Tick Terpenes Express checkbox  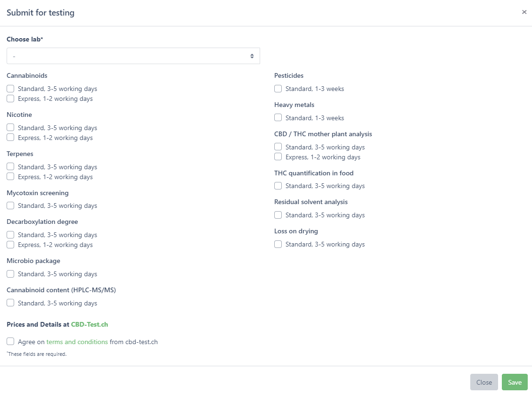click(10, 177)
